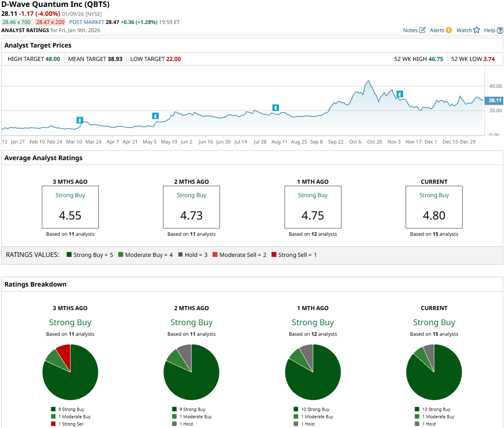
Task: Click the Notes edit icon
Action: pyautogui.click(x=422, y=30)
